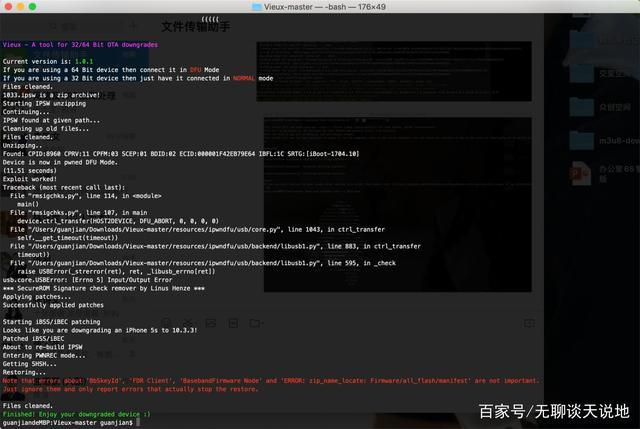Image resolution: width=640 pixels, height=429 pixels.
Task: Click the line "Cleaning up old files..."
Action: coord(46,129)
